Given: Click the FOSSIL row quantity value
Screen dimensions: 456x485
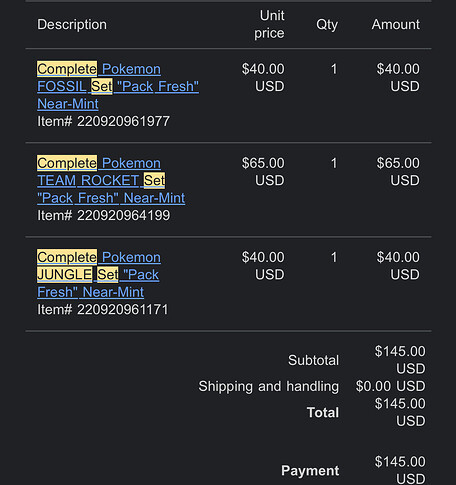Looking at the screenshot, I should [334, 69].
